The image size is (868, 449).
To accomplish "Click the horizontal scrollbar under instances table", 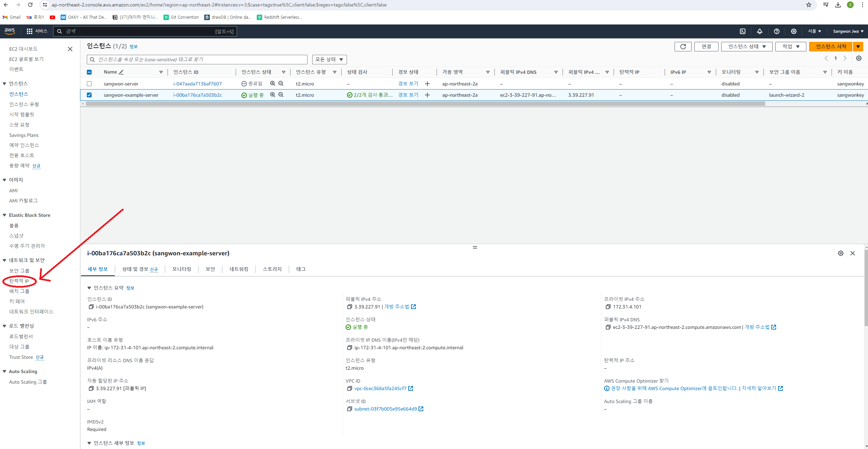I will click(425, 104).
